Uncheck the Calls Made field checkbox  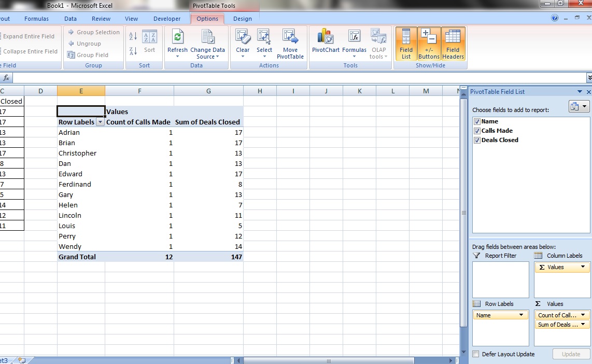[x=477, y=131]
